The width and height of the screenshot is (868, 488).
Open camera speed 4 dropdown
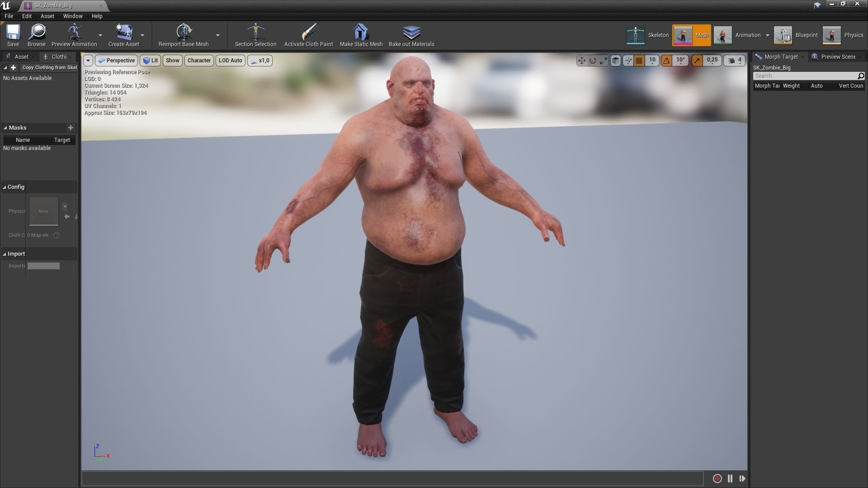(x=735, y=61)
